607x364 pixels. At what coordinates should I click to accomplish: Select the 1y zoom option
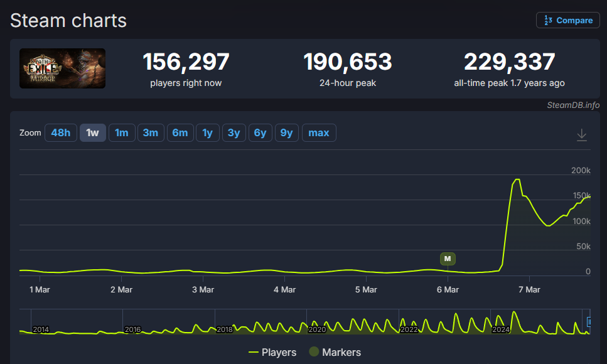tap(208, 133)
